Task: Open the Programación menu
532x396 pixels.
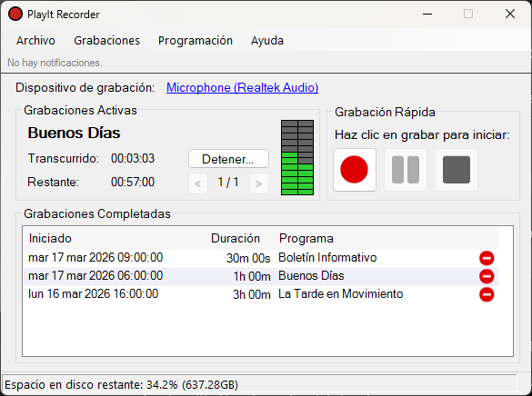Action: pos(196,41)
